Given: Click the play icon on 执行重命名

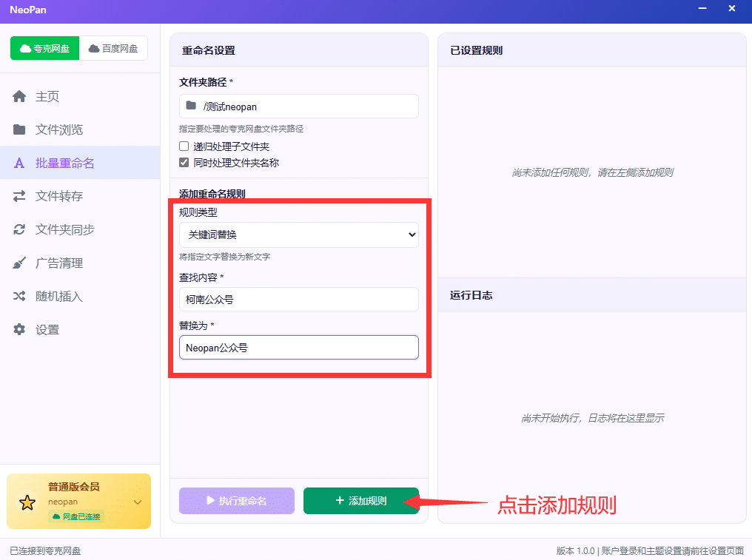Looking at the screenshot, I should click(x=210, y=500).
